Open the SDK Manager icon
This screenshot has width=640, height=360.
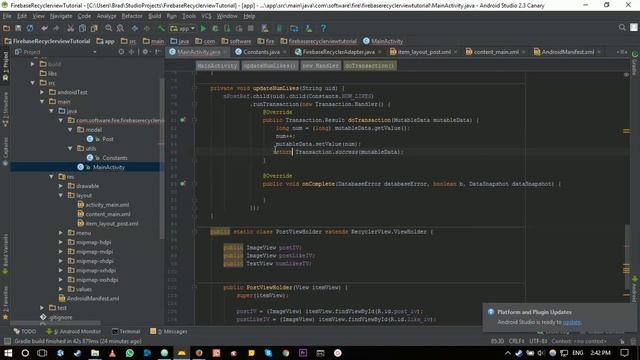pos(309,29)
